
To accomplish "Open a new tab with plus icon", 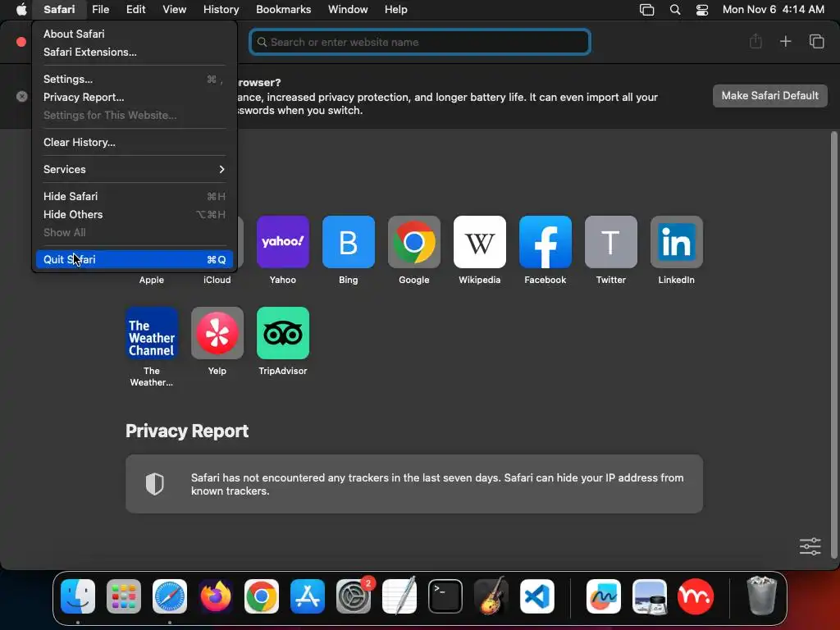I will (785, 41).
